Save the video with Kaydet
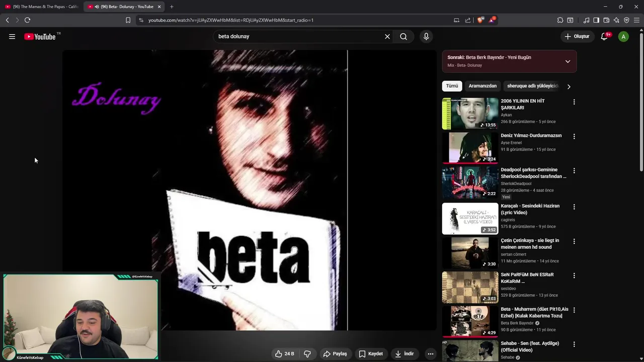The image size is (644, 362). tap(371, 353)
